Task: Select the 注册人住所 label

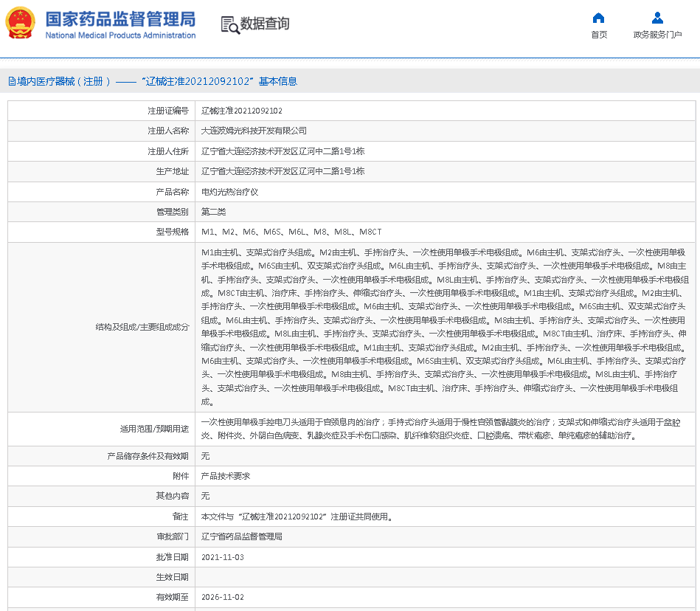Action: (x=168, y=151)
